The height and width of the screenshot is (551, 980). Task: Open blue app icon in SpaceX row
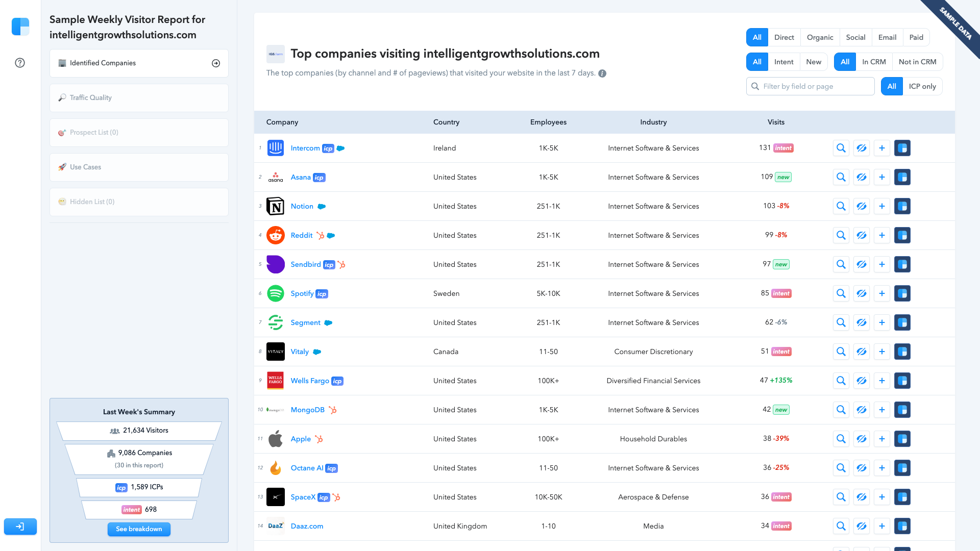pyautogui.click(x=902, y=497)
